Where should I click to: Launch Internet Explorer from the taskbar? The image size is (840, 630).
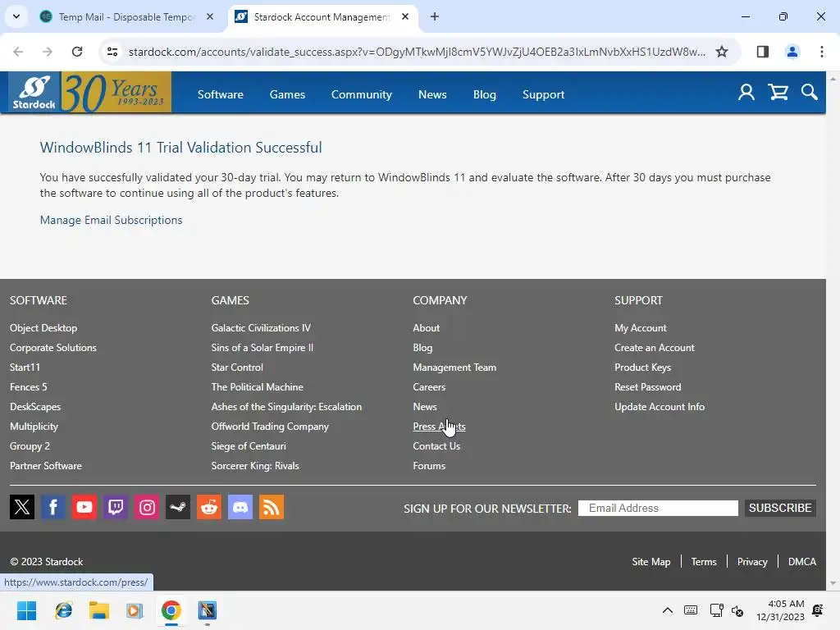tap(63, 610)
